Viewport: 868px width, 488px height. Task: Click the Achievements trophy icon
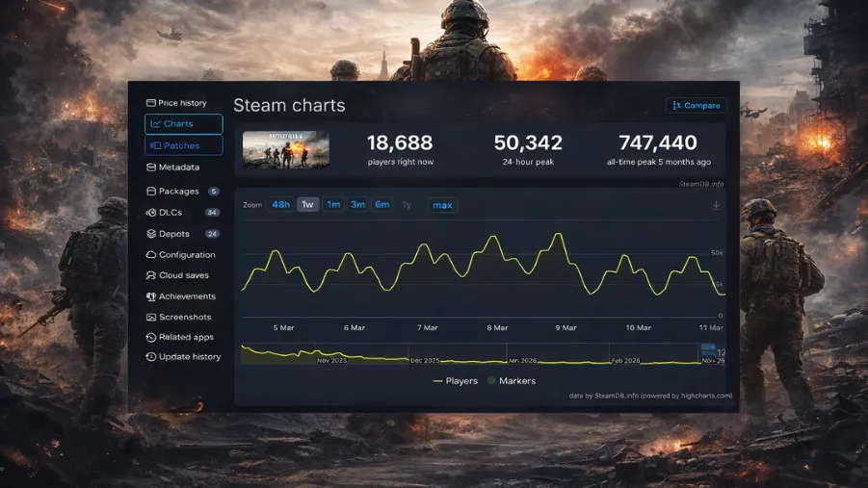pos(151,296)
